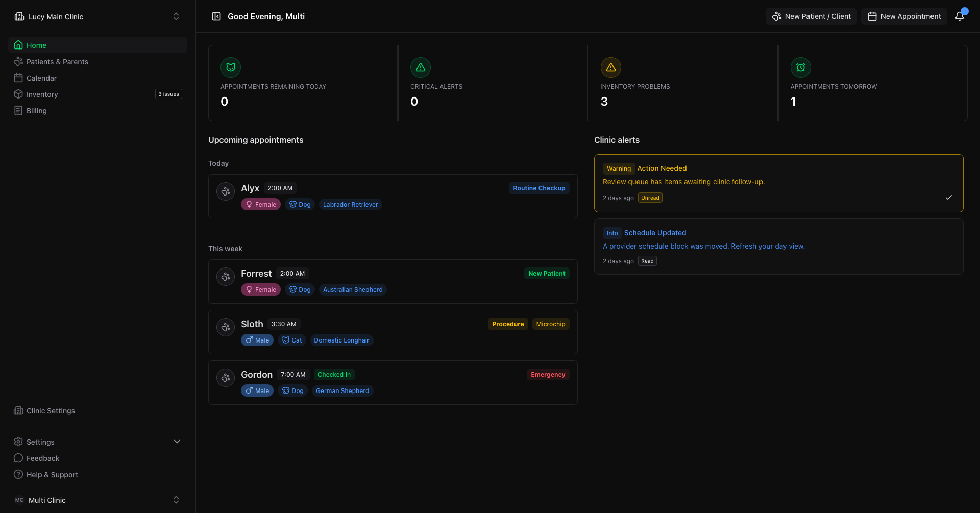Open the notifications bell
Image resolution: width=980 pixels, height=513 pixels.
pos(960,16)
